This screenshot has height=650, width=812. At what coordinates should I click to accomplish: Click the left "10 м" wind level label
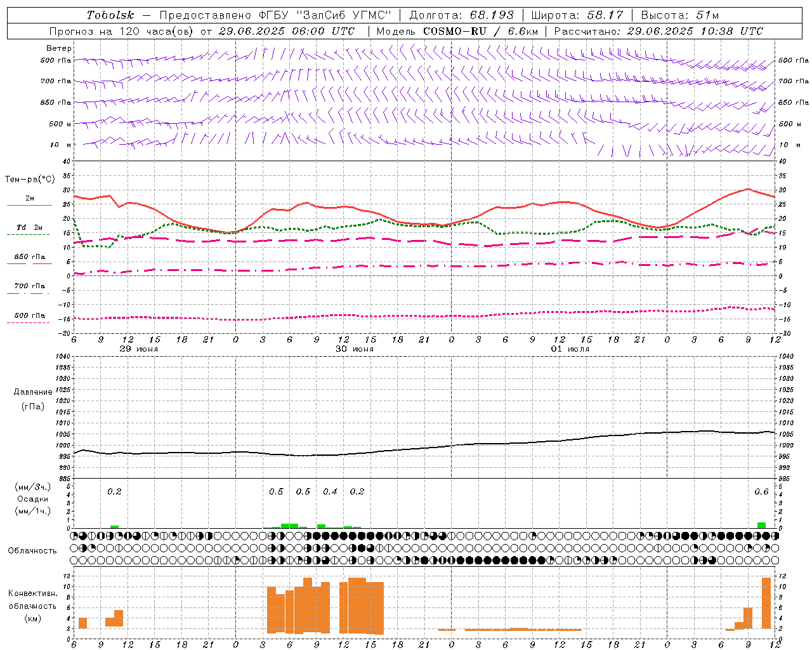tap(60, 145)
